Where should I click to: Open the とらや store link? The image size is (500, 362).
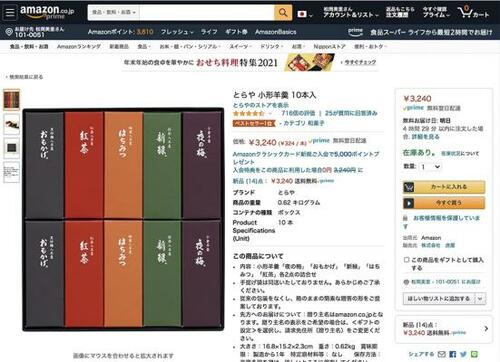pyautogui.click(x=261, y=105)
